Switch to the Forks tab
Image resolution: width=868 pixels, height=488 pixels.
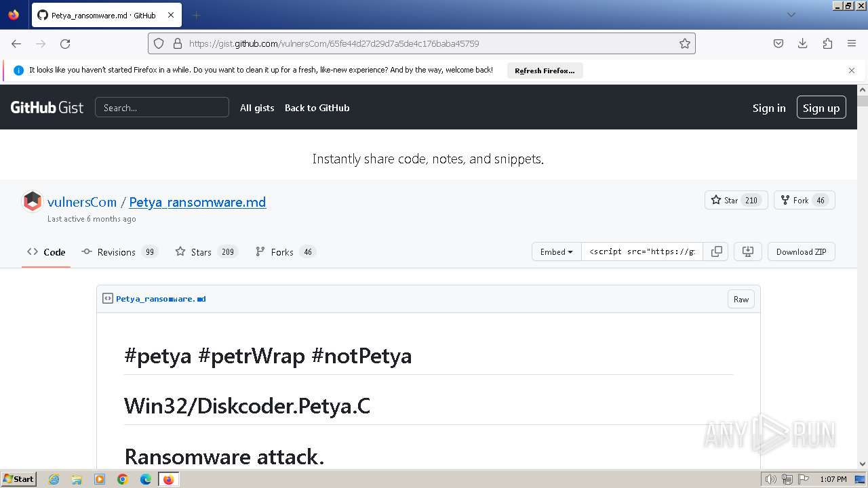pyautogui.click(x=285, y=251)
